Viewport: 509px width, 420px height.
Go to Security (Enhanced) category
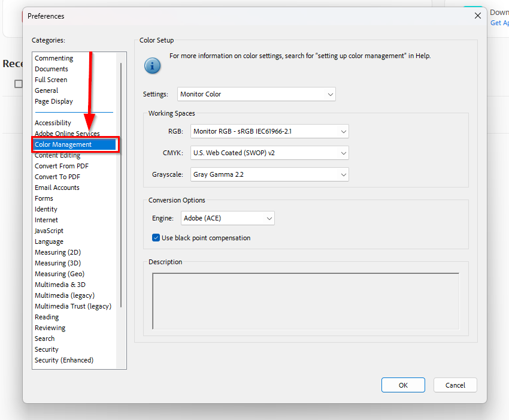(64, 360)
